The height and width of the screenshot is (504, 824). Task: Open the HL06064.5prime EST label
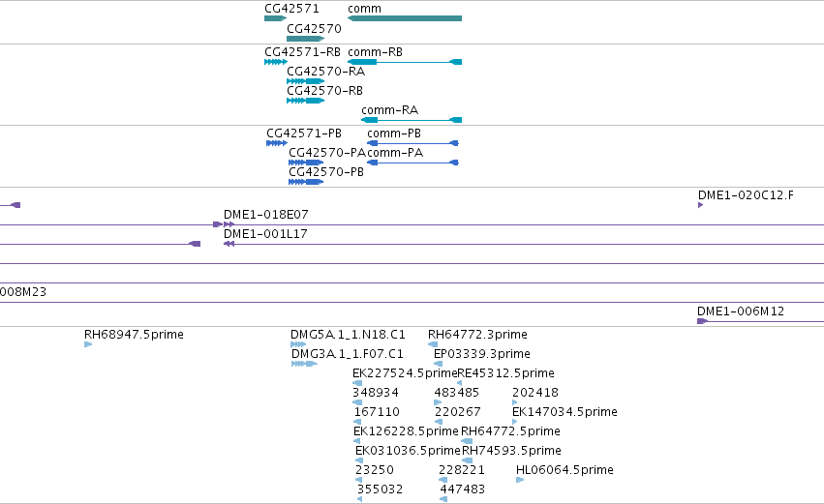[565, 470]
